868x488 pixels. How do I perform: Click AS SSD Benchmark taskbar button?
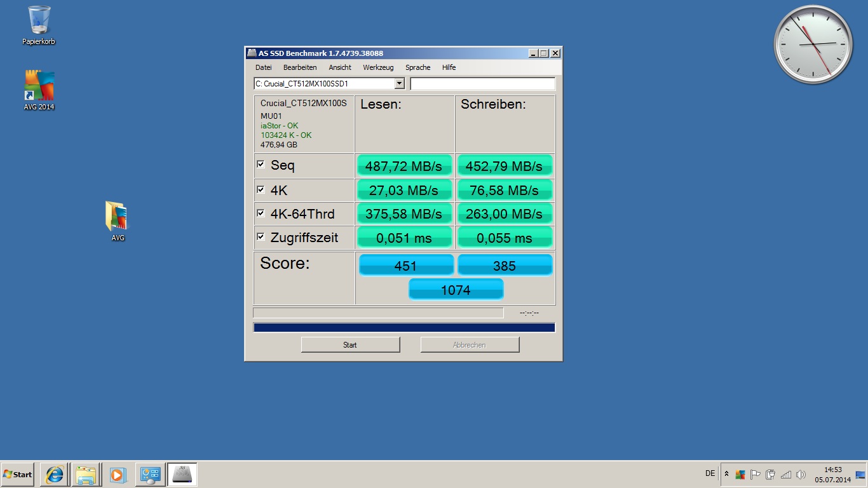[x=182, y=475]
